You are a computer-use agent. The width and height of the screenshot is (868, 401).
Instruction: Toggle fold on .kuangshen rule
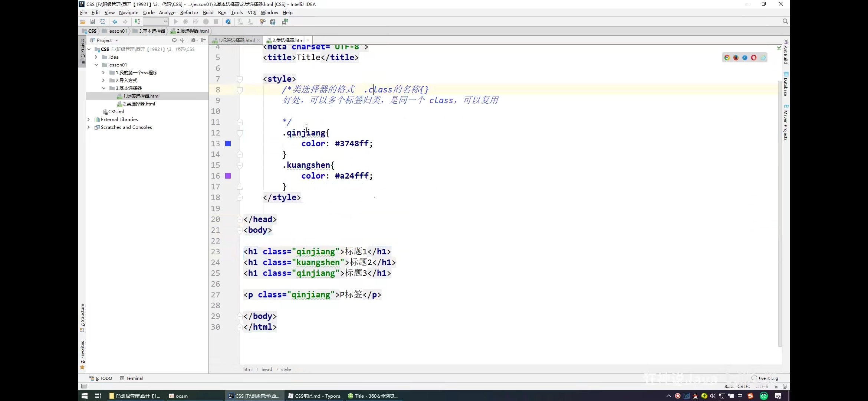point(240,165)
